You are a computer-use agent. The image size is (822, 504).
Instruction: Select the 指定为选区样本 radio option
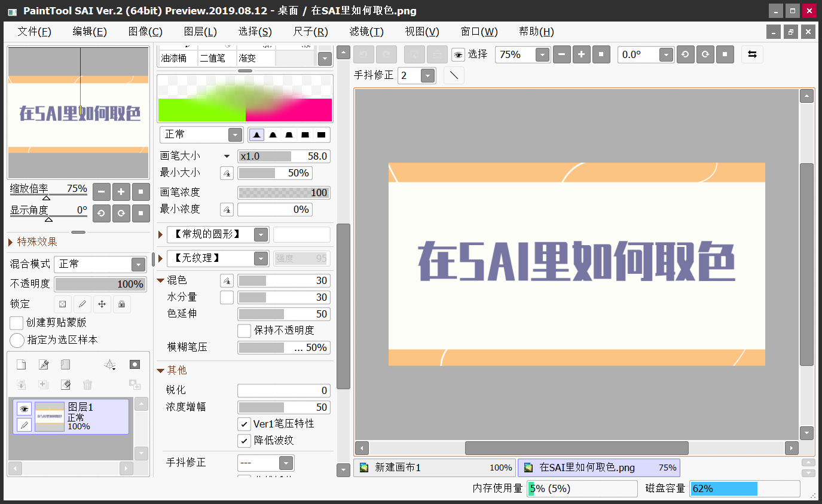point(17,340)
